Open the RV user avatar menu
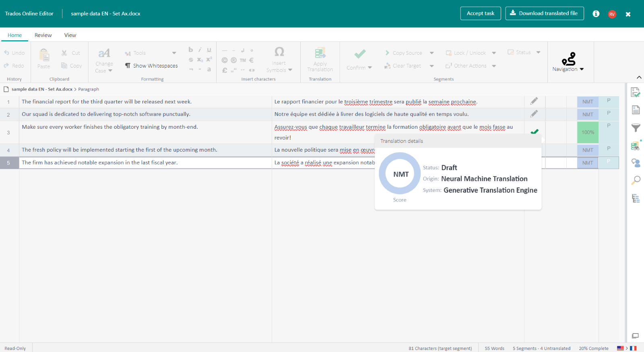Screen dimensions: 644x352 pyautogui.click(x=612, y=14)
